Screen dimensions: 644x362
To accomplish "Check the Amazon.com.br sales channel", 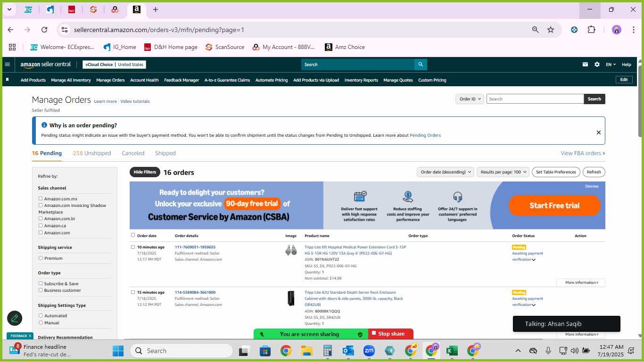I will pos(41,219).
